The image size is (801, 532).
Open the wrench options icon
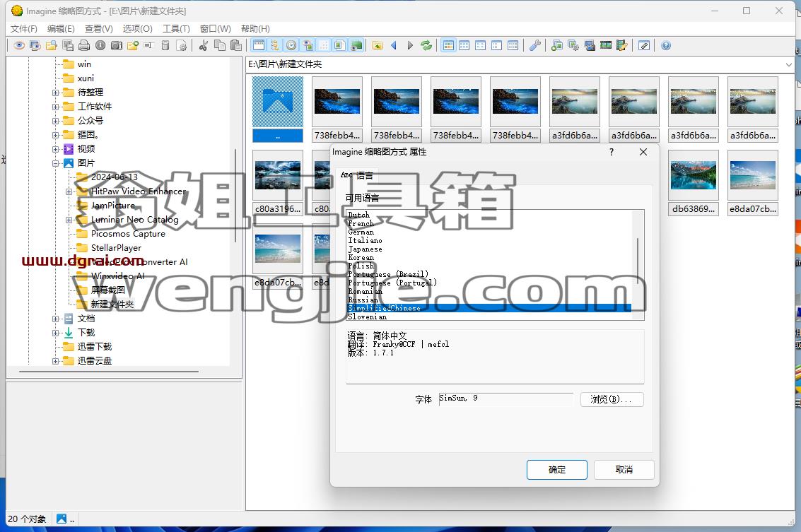coord(535,45)
